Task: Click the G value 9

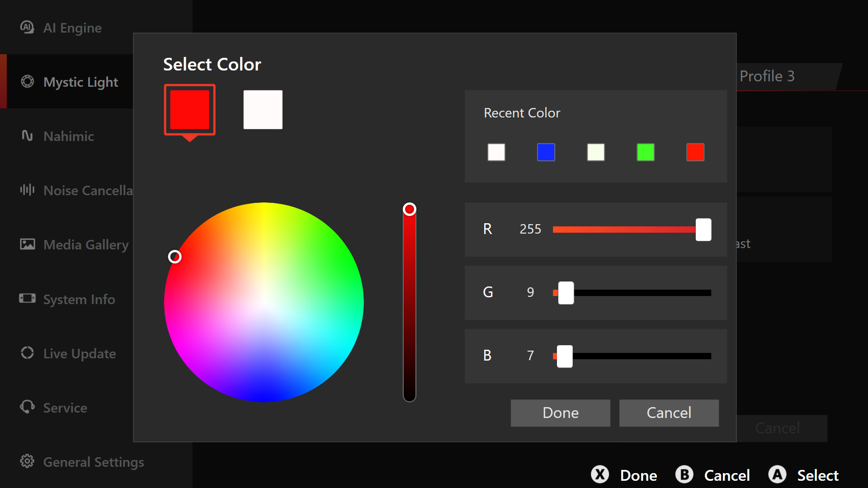Action: point(531,292)
